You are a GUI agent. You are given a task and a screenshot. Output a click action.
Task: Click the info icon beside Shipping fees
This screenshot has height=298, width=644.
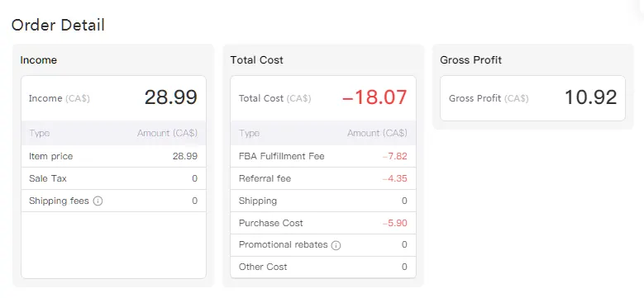98,201
